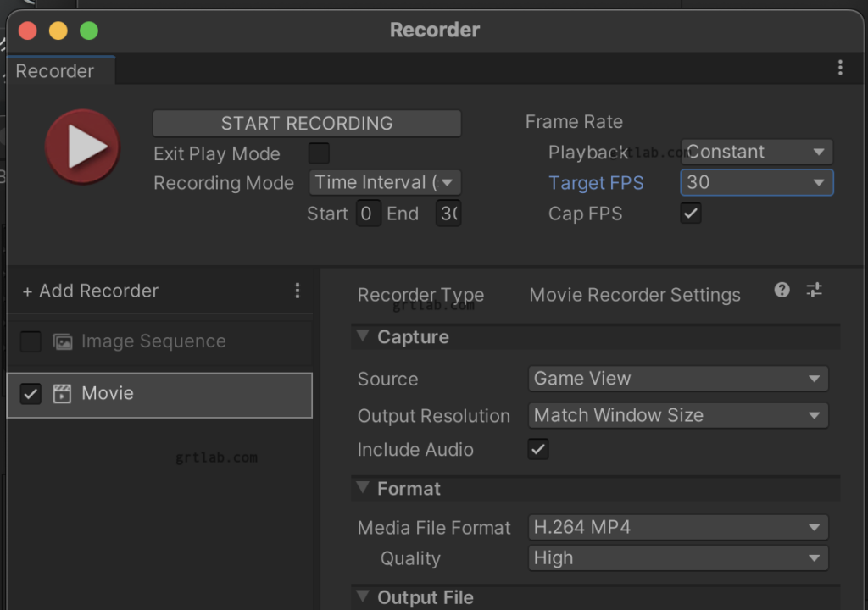
Task: Click the Movie clapperboard icon
Action: tap(62, 393)
